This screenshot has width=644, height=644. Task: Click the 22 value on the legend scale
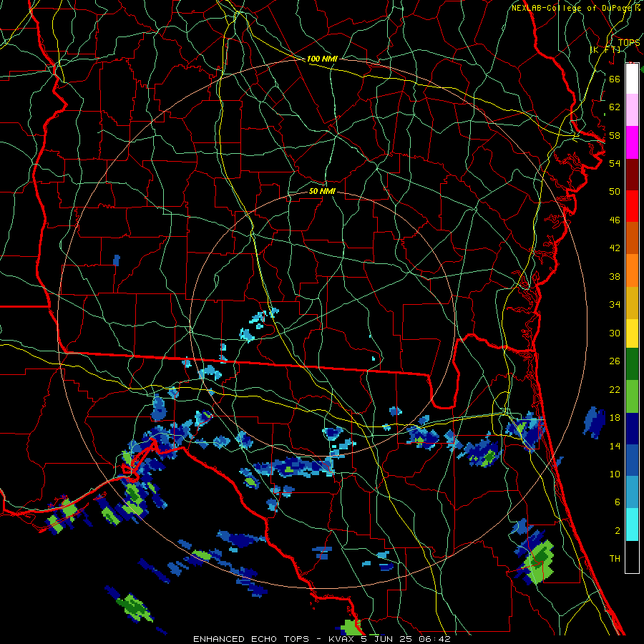click(x=615, y=389)
